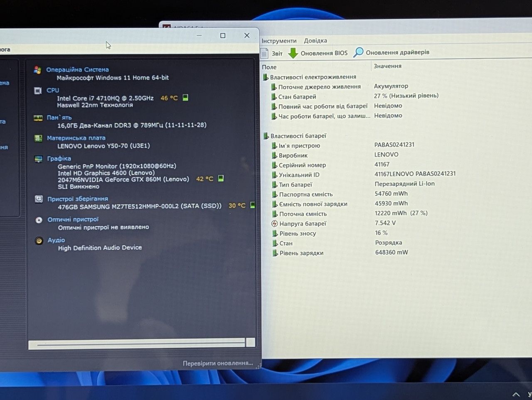
Task: Click the value 27 % (Низький рівень)
Action: 406,96
